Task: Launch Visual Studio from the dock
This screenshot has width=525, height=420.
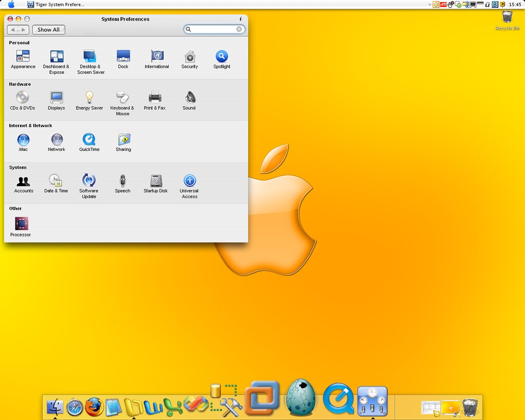Action: [196, 404]
